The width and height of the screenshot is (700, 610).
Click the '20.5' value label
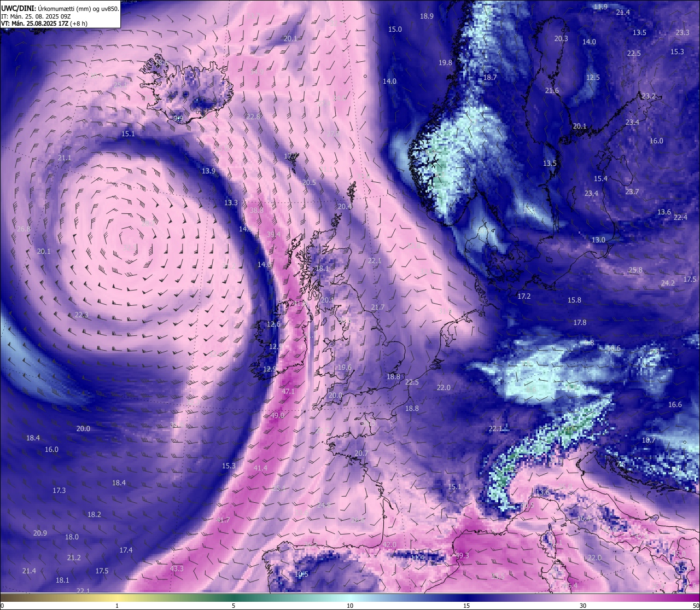click(309, 183)
